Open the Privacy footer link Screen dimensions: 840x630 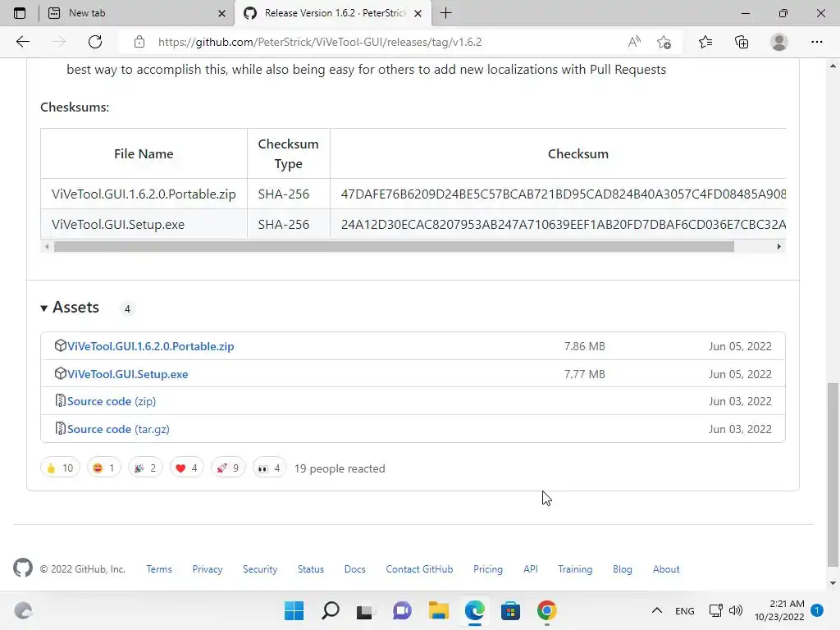click(x=208, y=569)
